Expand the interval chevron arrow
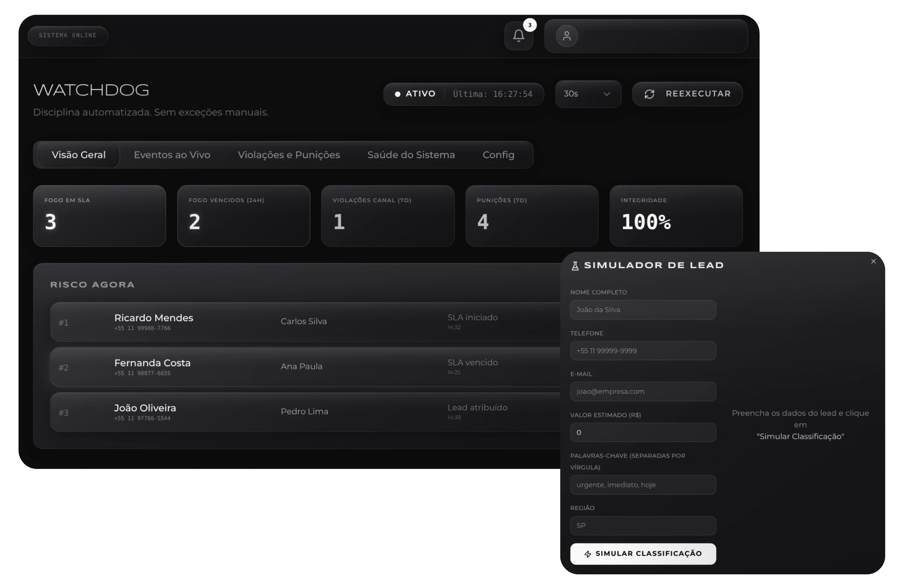The width and height of the screenshot is (899, 588). pyautogui.click(x=607, y=94)
